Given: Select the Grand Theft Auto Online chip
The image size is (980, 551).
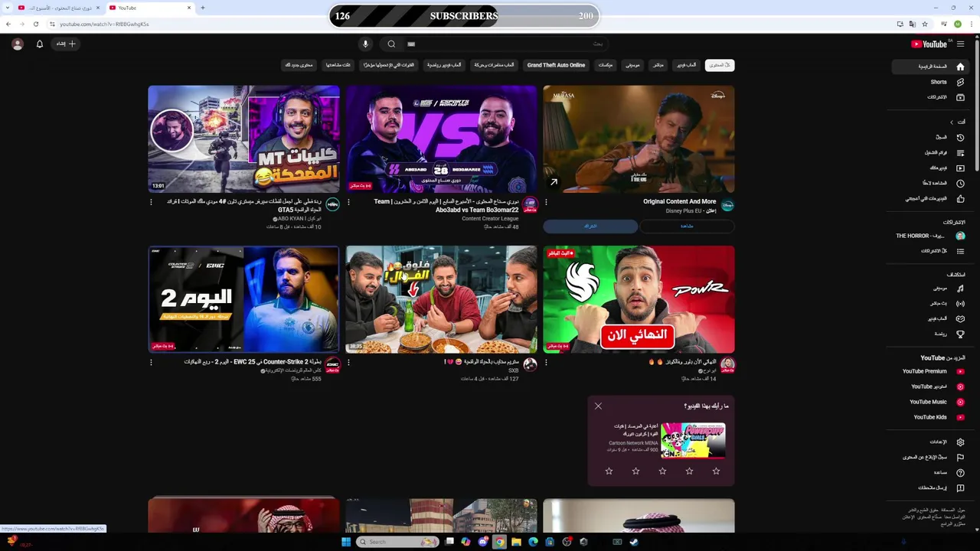Looking at the screenshot, I should coord(556,65).
